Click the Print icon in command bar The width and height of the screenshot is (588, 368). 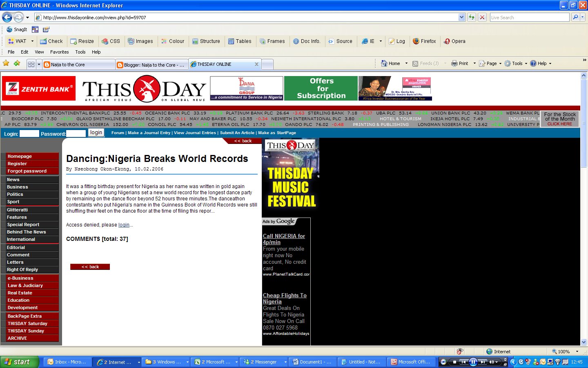pos(454,63)
